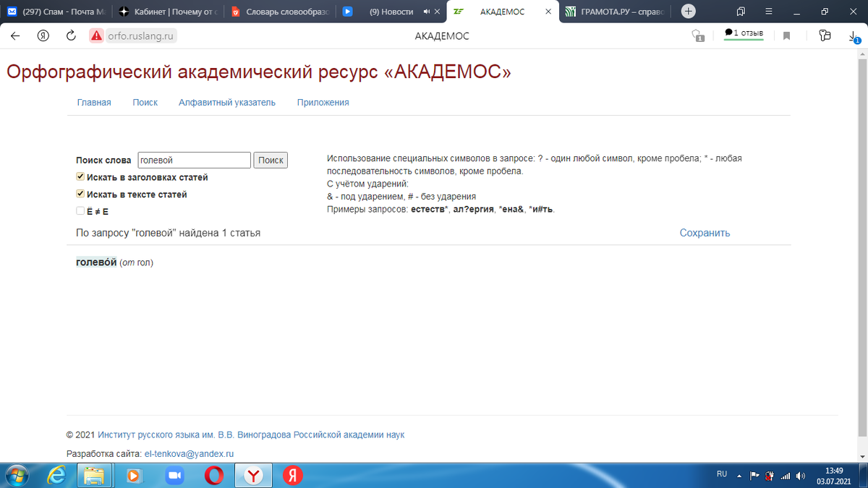
Task: Enable the "Ё ≠ Е" checkbox
Action: click(80, 210)
